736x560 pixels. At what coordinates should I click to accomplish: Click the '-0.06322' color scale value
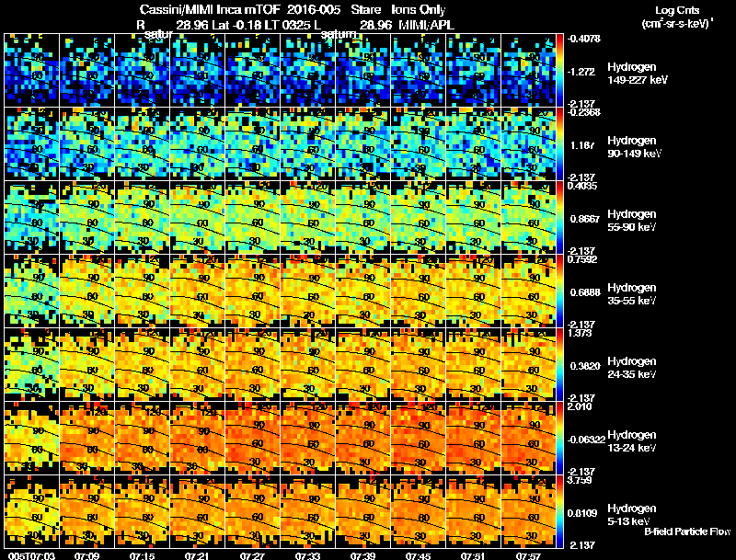click(586, 440)
